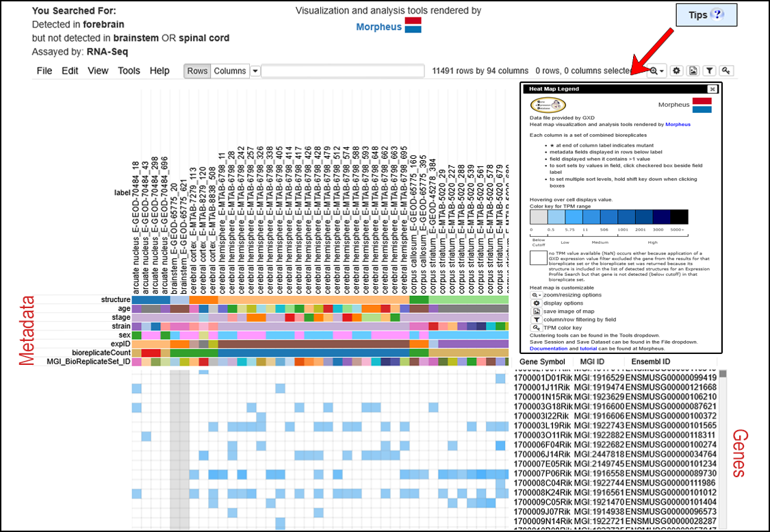Show the TPM color key icon
This screenshot has height=532, width=770.
click(x=727, y=71)
